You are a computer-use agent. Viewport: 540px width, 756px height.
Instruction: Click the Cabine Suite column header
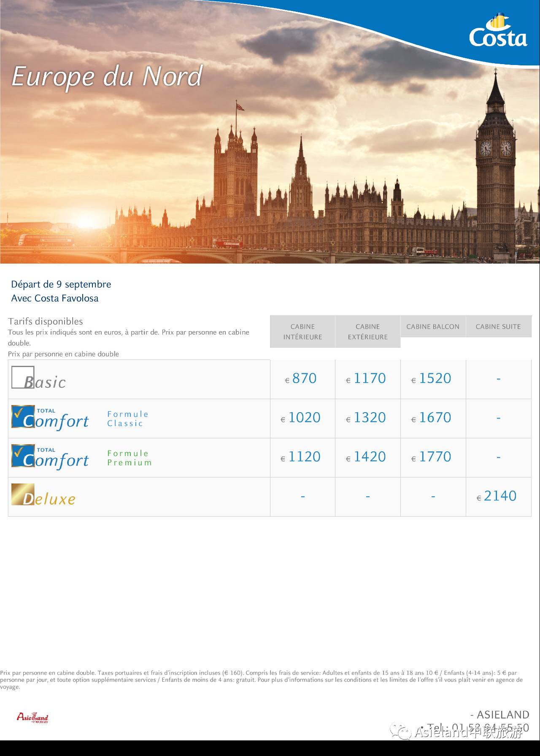(498, 327)
